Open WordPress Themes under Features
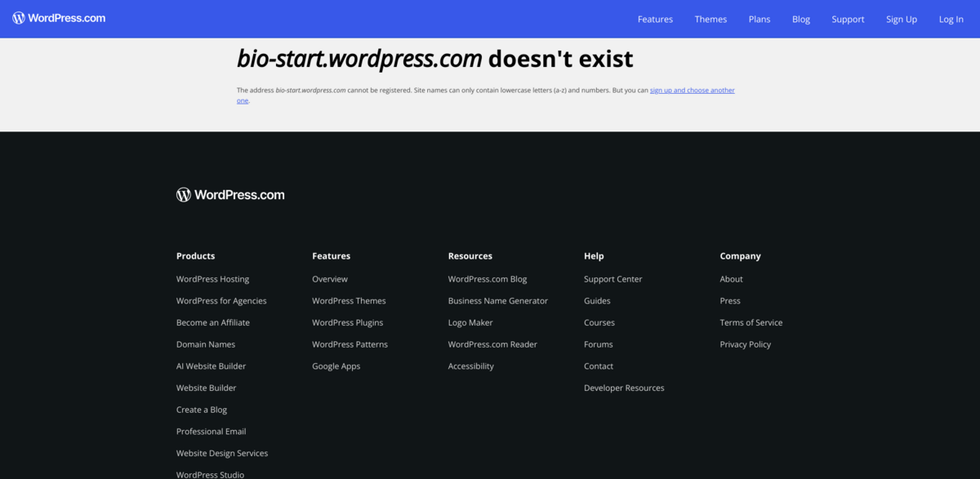Viewport: 980px width, 479px height. click(349, 300)
